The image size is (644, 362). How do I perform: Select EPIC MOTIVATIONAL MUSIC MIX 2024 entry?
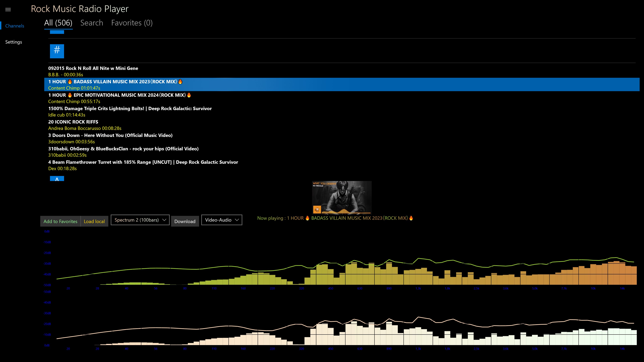119,98
